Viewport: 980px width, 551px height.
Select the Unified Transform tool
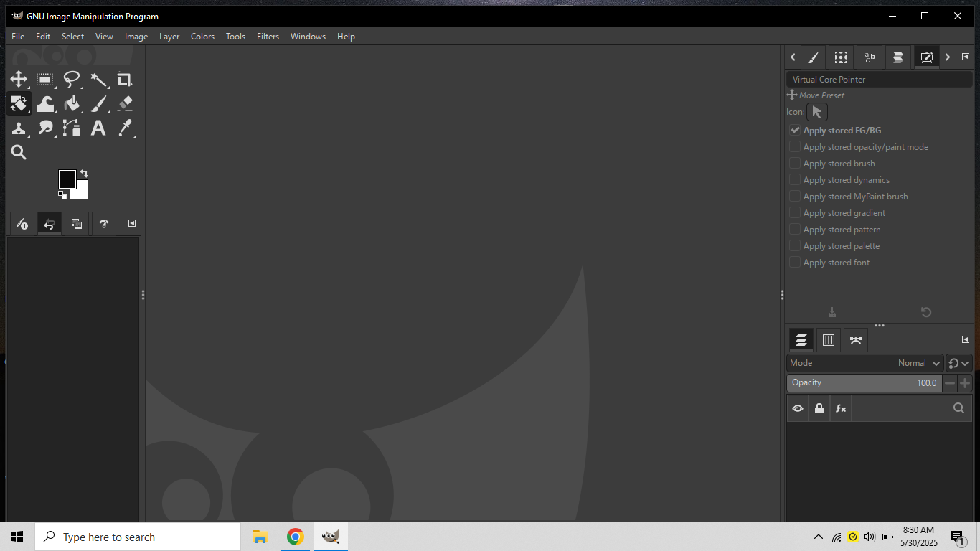pos(19,104)
